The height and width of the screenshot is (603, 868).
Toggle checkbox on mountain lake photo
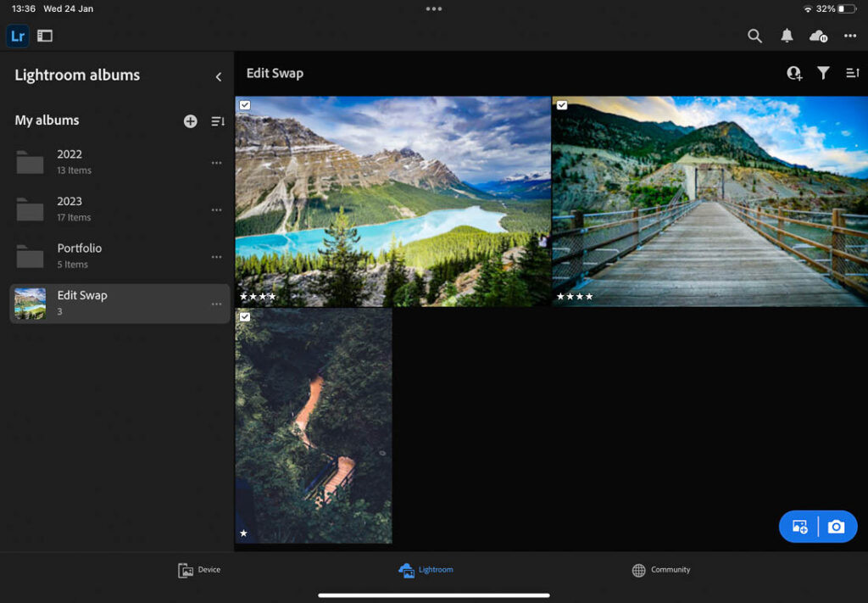[245, 105]
